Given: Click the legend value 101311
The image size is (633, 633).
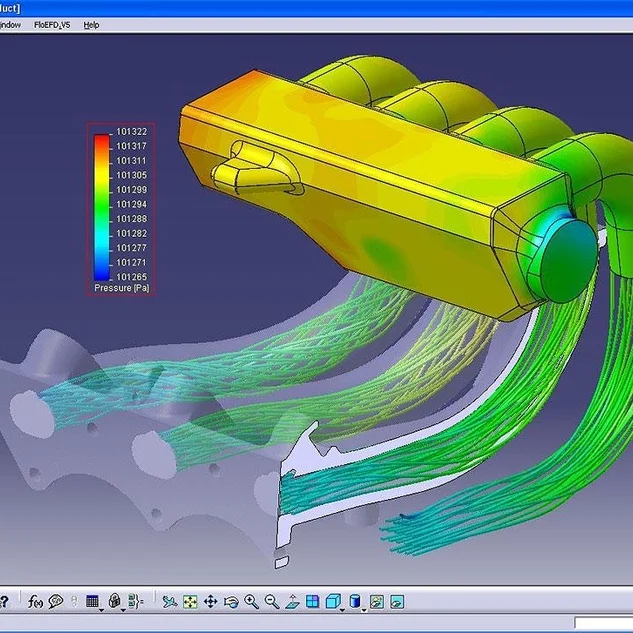Looking at the screenshot, I should coord(132,161).
